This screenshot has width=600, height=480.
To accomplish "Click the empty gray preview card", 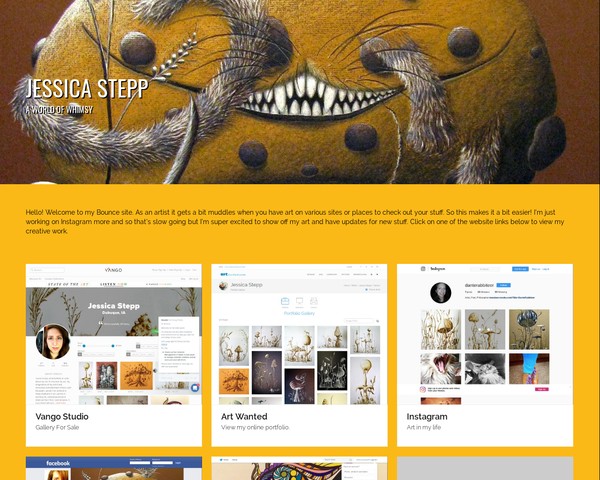I will (x=485, y=468).
